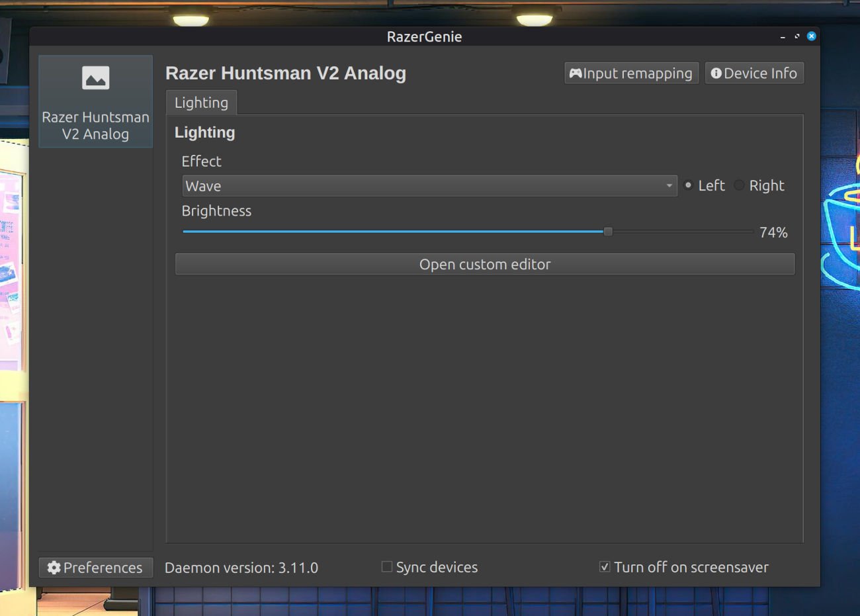Select Razer Huntsman V2 Analog in the sidebar
The height and width of the screenshot is (616, 860).
95,101
